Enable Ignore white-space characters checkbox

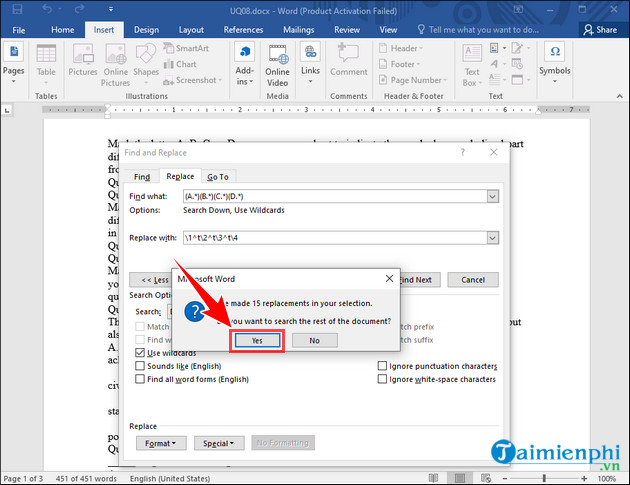(382, 379)
